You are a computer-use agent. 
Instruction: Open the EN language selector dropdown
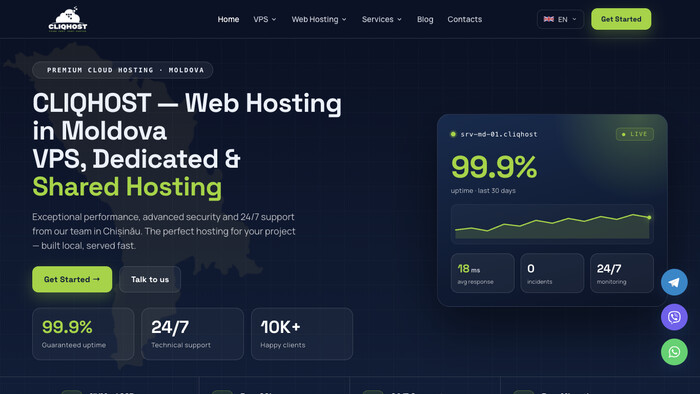[x=560, y=19]
